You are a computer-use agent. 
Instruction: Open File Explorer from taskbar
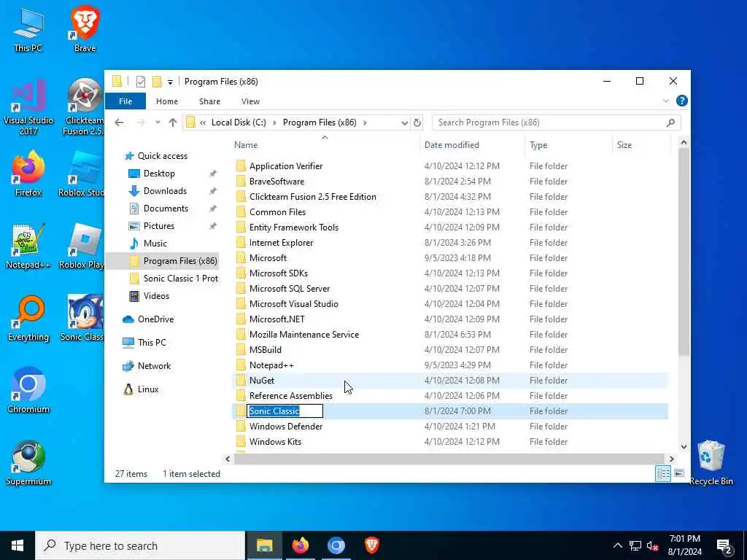point(264,545)
